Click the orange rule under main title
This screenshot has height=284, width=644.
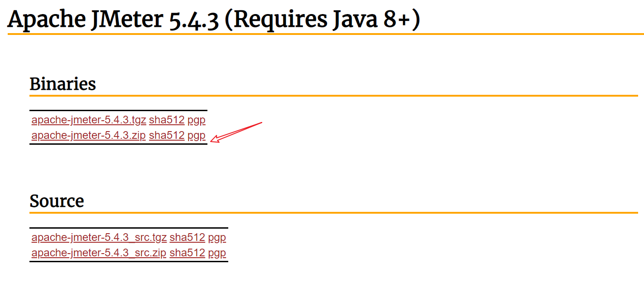click(326, 34)
